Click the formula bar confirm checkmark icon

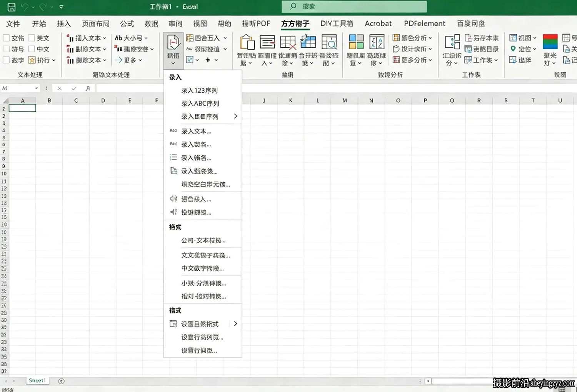tap(74, 88)
